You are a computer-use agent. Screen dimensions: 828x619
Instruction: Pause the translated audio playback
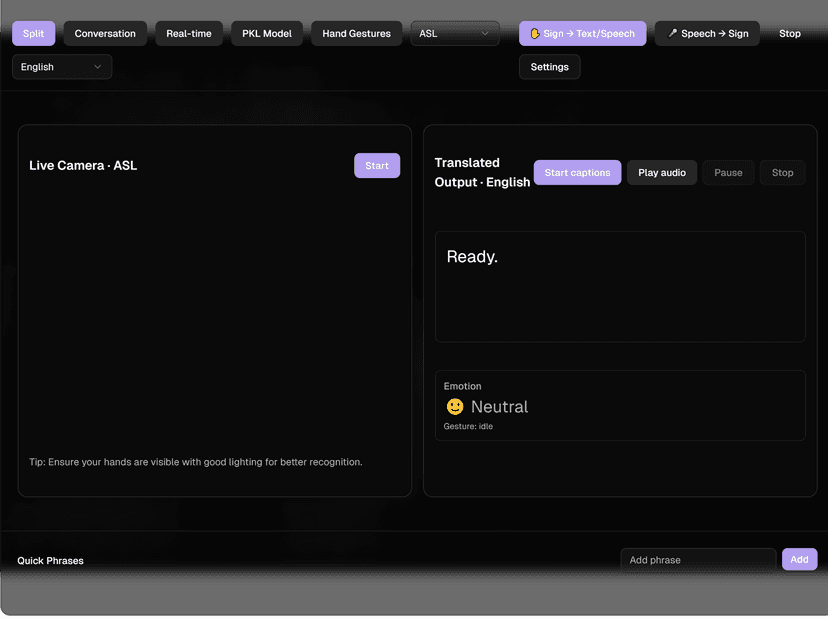point(728,173)
